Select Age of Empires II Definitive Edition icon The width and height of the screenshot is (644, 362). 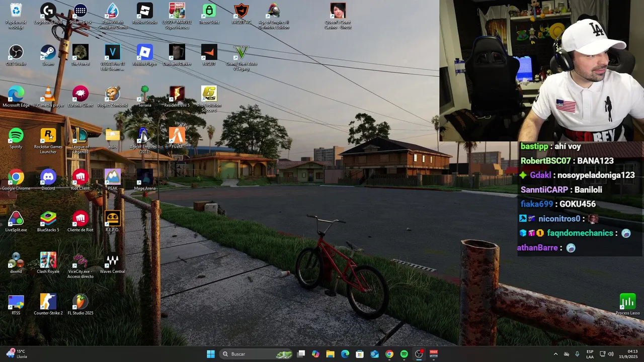click(274, 16)
